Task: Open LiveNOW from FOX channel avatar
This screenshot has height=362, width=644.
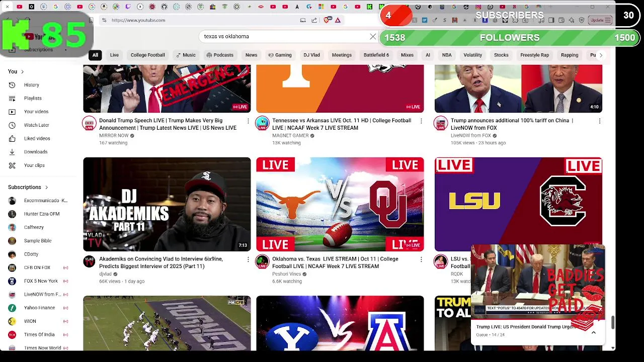Action: pos(441,123)
